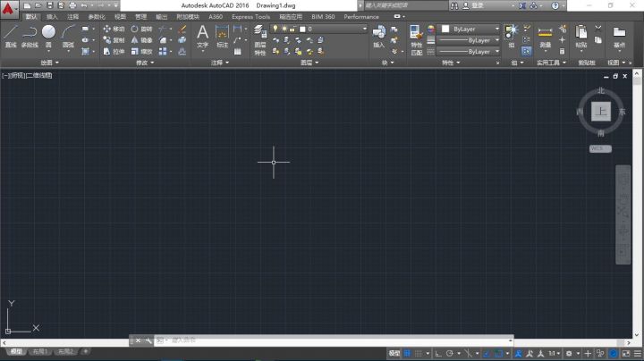Select the Circle (圆) tool
This screenshot has width=644, height=361.
click(x=48, y=34)
